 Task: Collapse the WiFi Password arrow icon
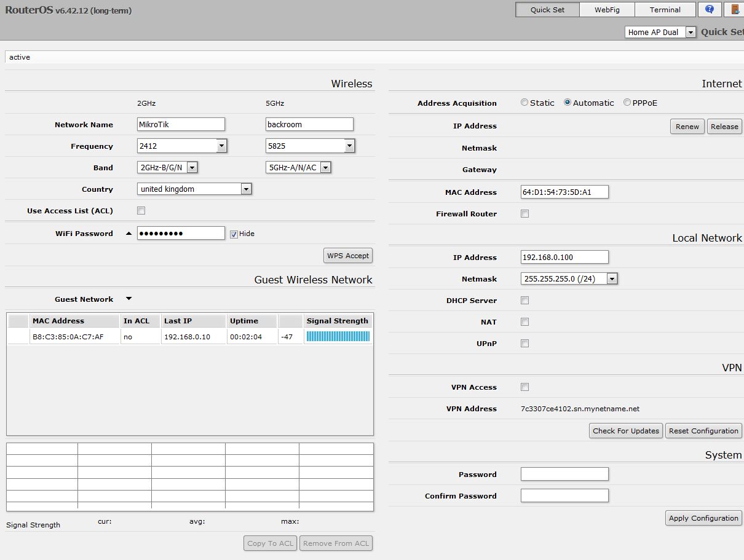point(129,234)
